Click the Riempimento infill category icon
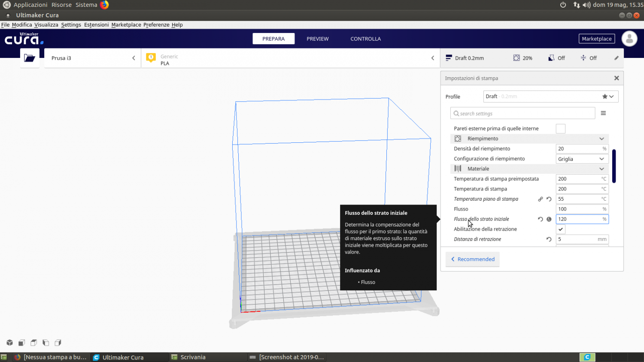This screenshot has height=362, width=644. pos(458,139)
